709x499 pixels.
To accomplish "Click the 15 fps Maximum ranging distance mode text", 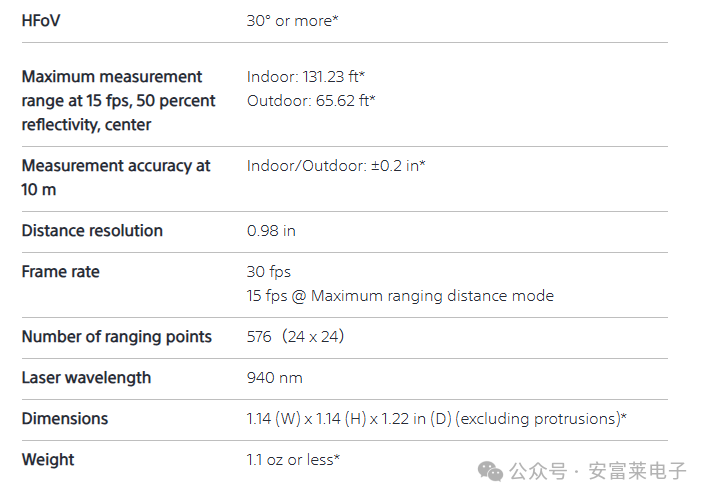I will (x=400, y=295).
